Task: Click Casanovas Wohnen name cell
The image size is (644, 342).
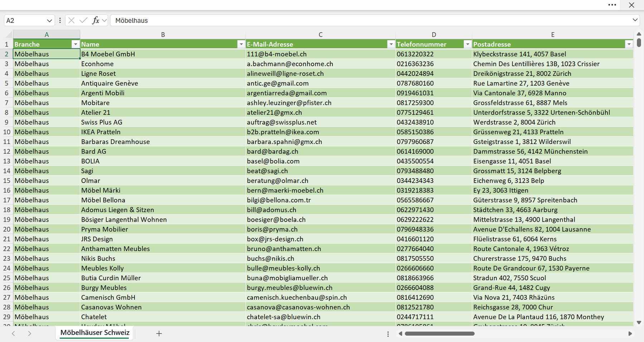Action: click(x=163, y=307)
